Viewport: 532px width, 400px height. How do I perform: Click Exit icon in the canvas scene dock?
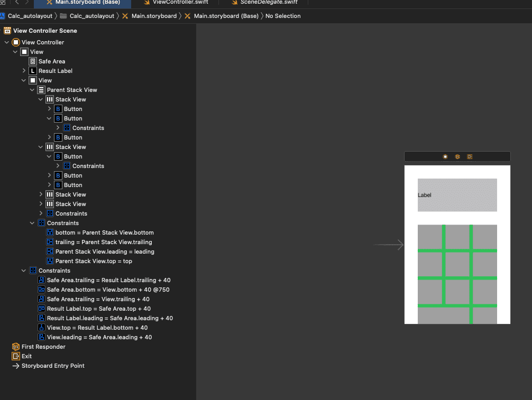(470, 156)
